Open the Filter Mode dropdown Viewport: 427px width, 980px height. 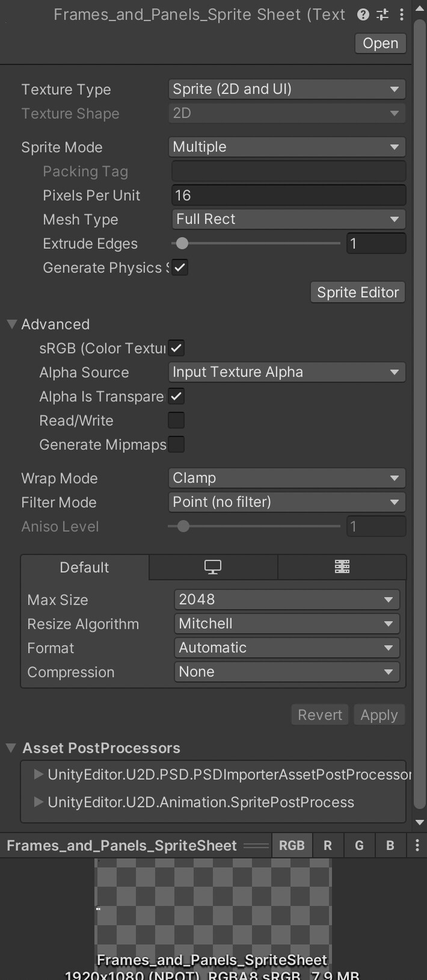(287, 502)
